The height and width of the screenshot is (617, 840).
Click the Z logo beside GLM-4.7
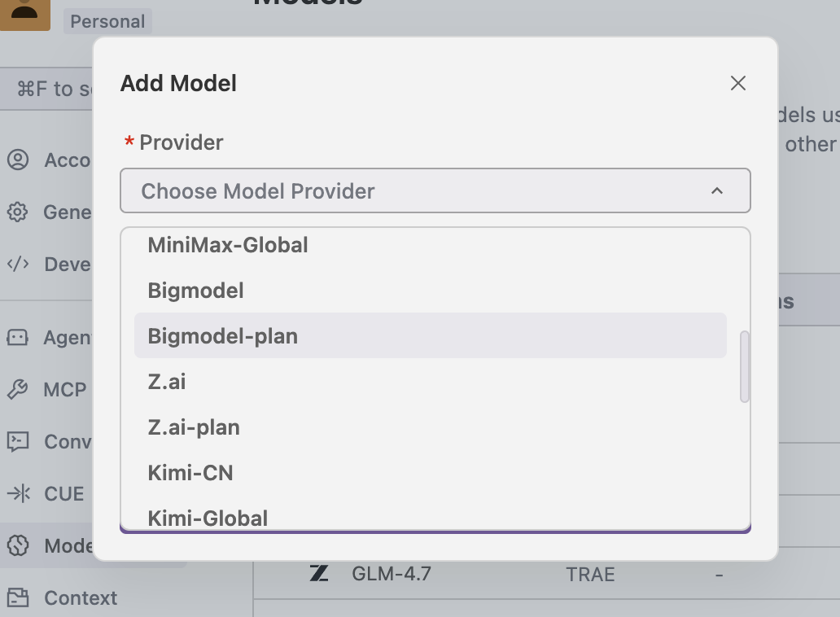319,574
